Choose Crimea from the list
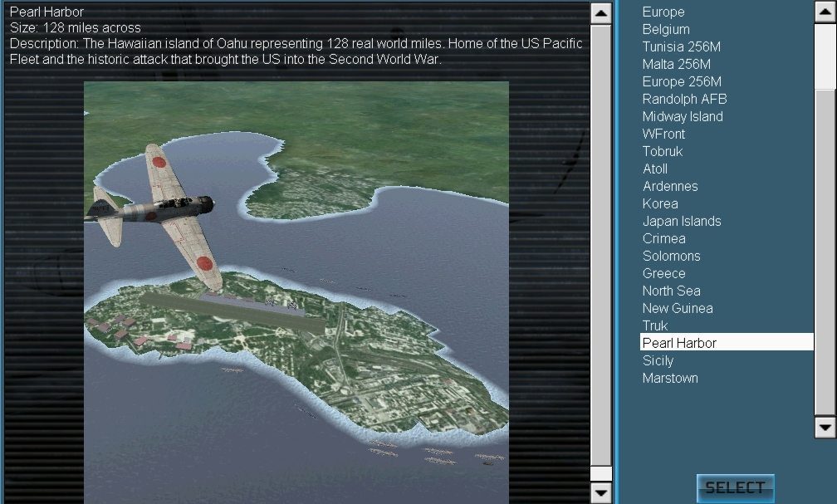Viewport: 837px width, 504px height. click(664, 238)
